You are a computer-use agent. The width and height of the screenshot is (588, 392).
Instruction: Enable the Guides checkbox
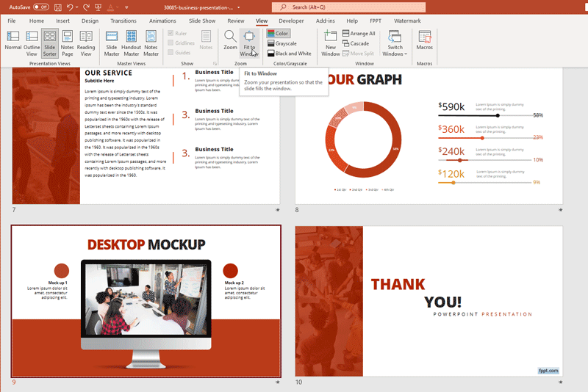171,53
